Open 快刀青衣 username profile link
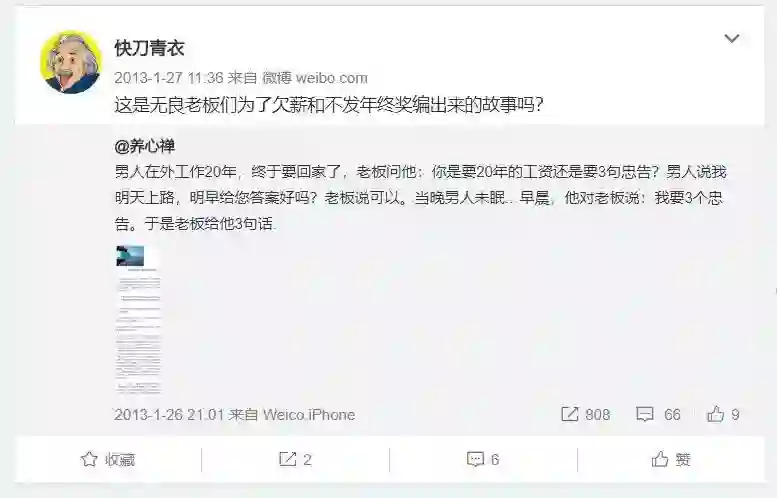 pyautogui.click(x=149, y=48)
